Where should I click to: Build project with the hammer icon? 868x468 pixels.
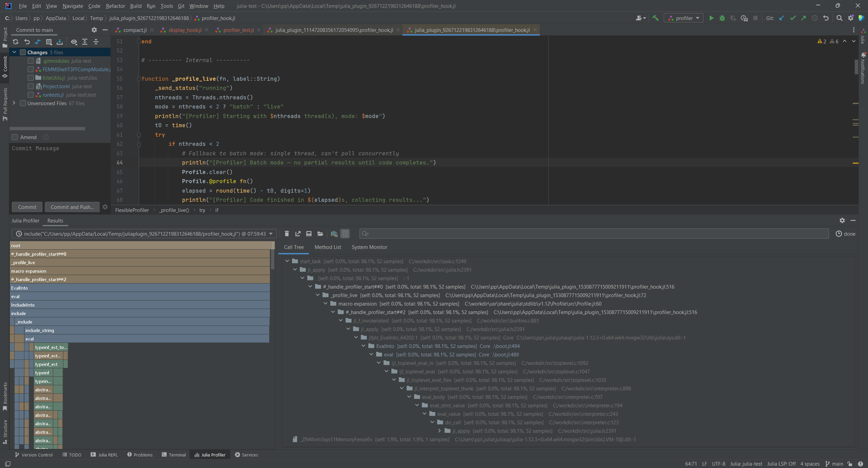tap(655, 18)
